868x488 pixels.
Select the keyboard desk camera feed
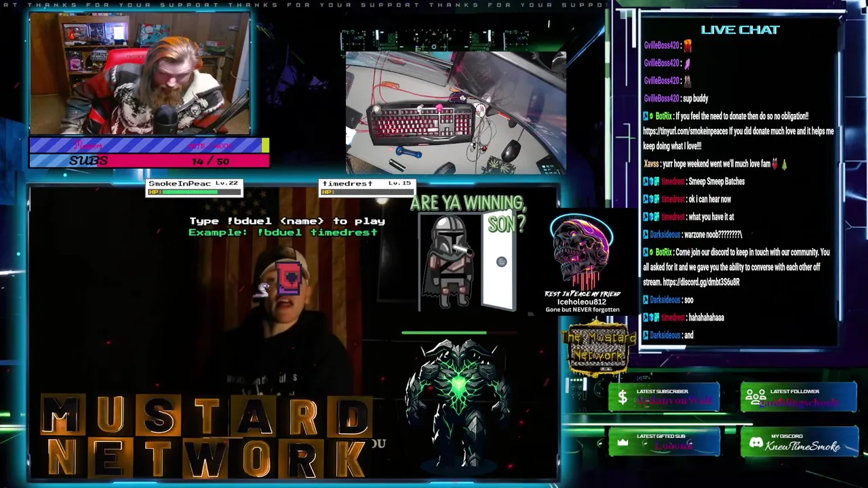coord(456,113)
